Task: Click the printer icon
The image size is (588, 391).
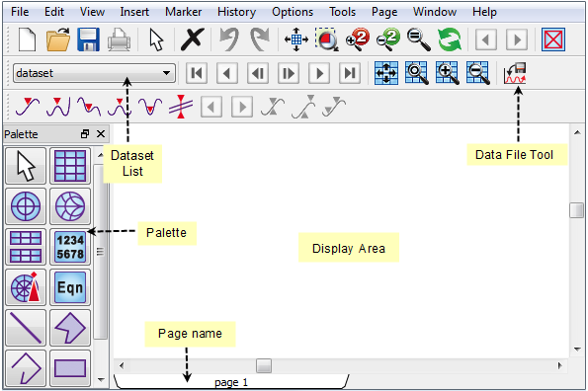Action: click(119, 39)
